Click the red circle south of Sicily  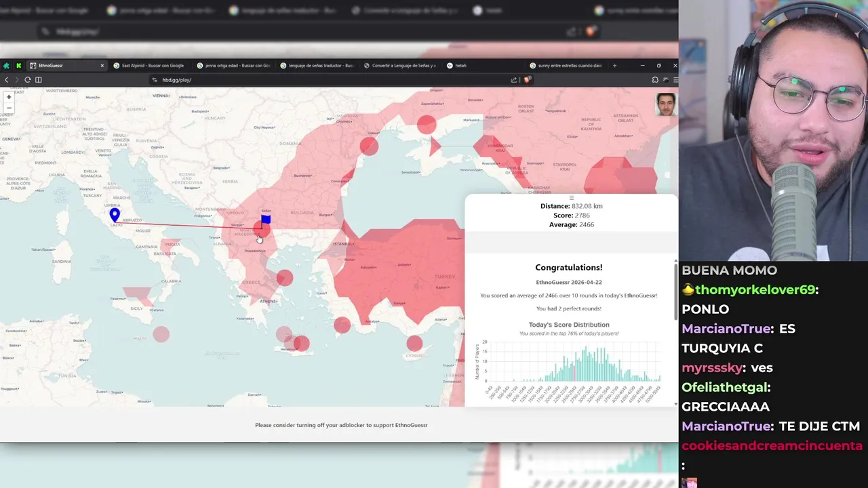pos(161,334)
